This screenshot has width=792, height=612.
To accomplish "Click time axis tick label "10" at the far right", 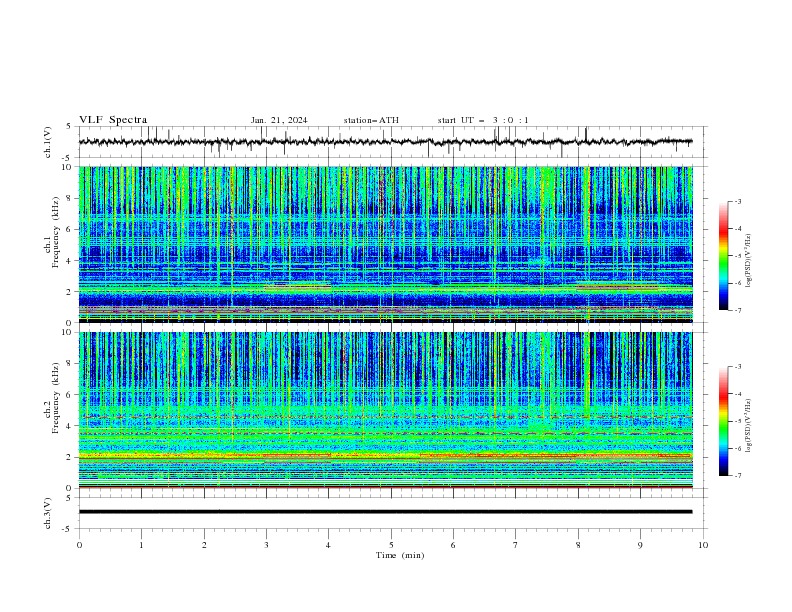I will coord(703,545).
